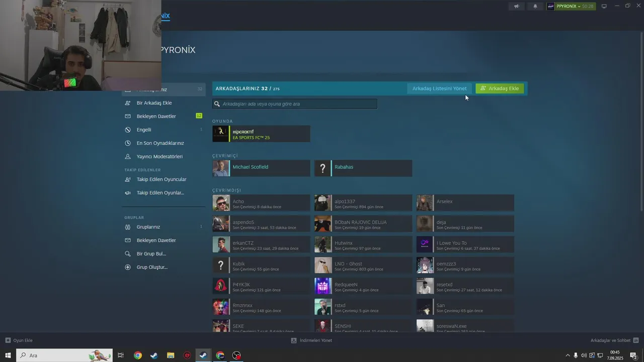Screen dimensions: 644x362
Task: Open BObaN RAJOVIC DELIJA friend entry
Action: [x=363, y=224]
